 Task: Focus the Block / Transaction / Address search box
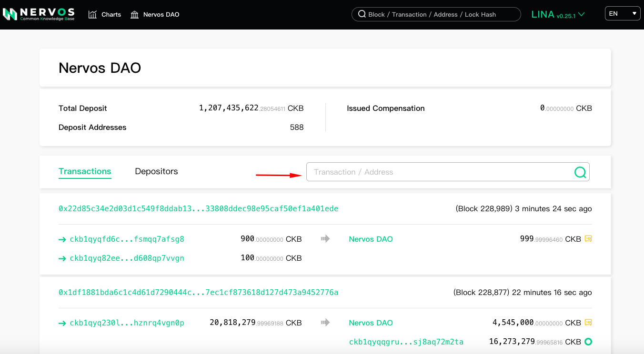(x=441, y=14)
